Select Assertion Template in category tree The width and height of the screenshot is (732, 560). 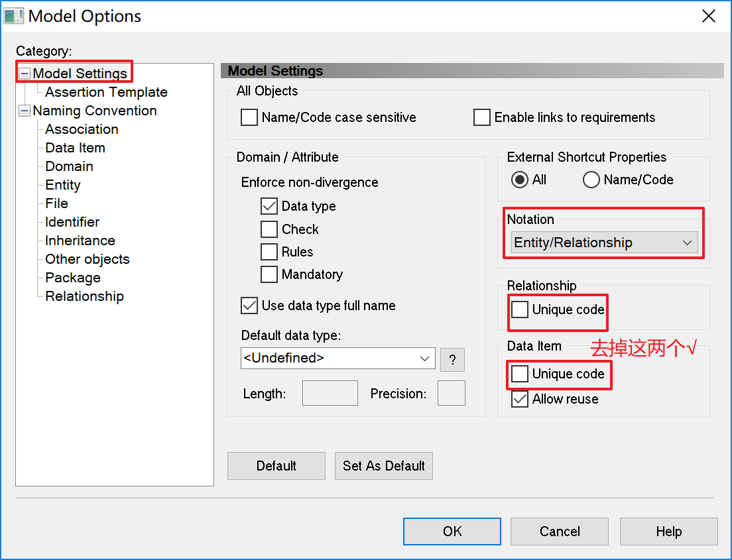(107, 92)
